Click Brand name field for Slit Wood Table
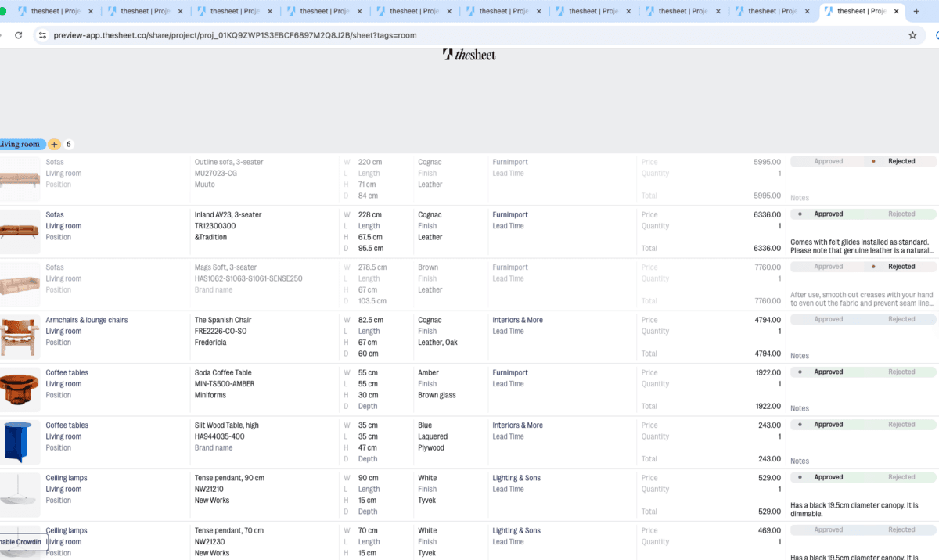 coord(214,447)
